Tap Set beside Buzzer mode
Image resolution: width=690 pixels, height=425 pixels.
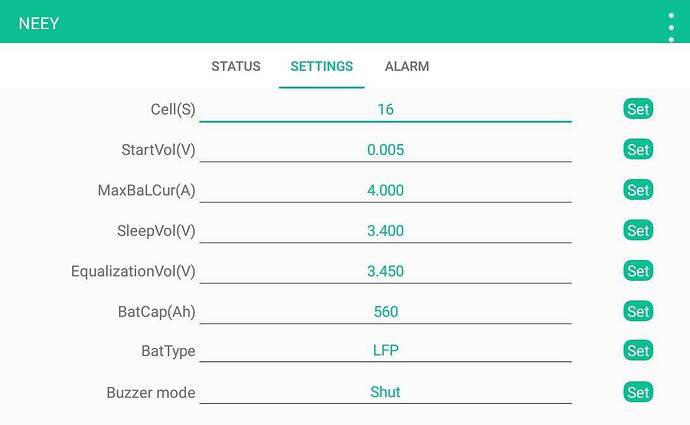(638, 392)
